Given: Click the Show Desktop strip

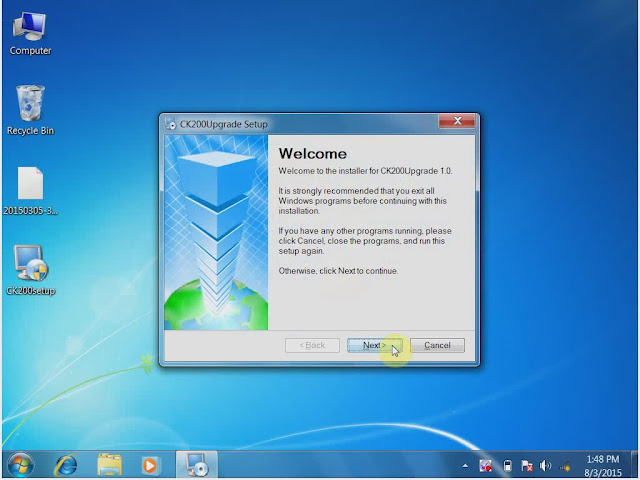Looking at the screenshot, I should (x=635, y=465).
